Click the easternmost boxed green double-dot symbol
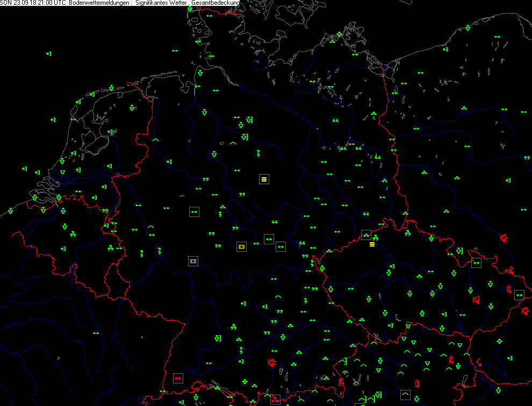Screen dimensions: 532x406 [519, 295]
